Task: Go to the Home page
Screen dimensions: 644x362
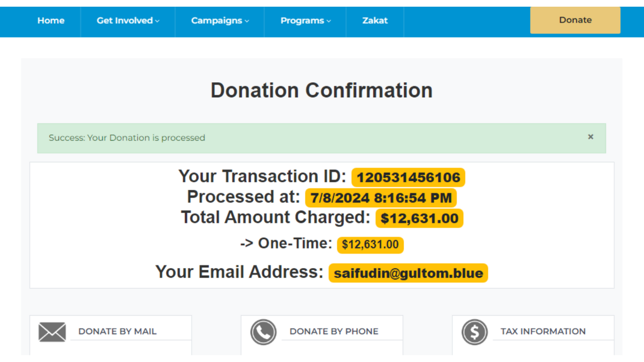Action: pos(51,21)
